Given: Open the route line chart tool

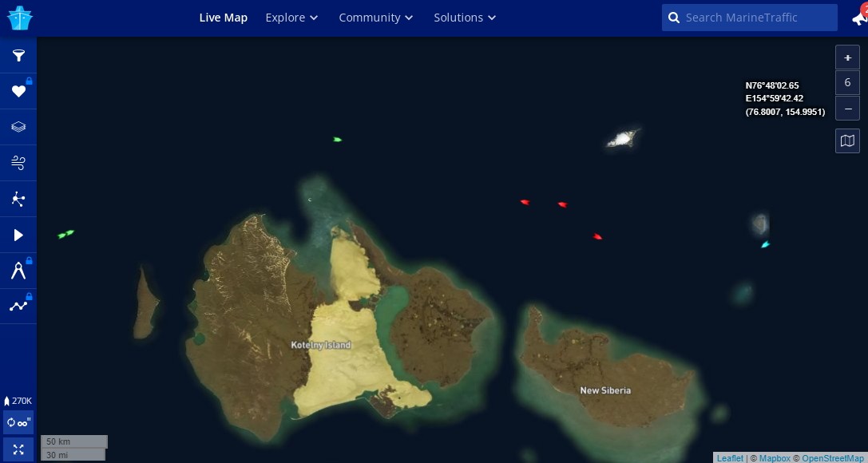Looking at the screenshot, I should click(18, 307).
